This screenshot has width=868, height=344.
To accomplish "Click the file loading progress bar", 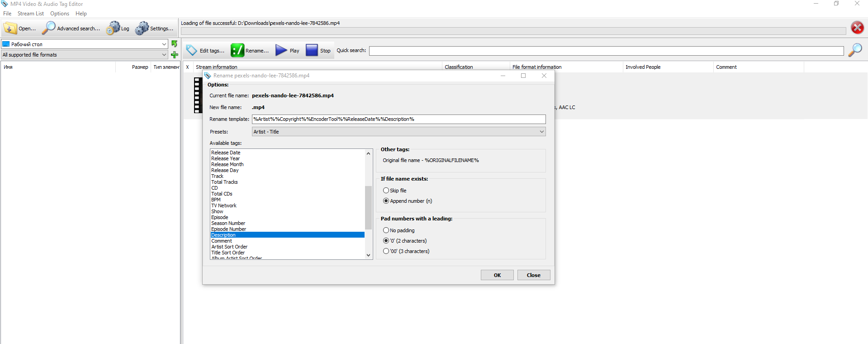I will (x=513, y=31).
